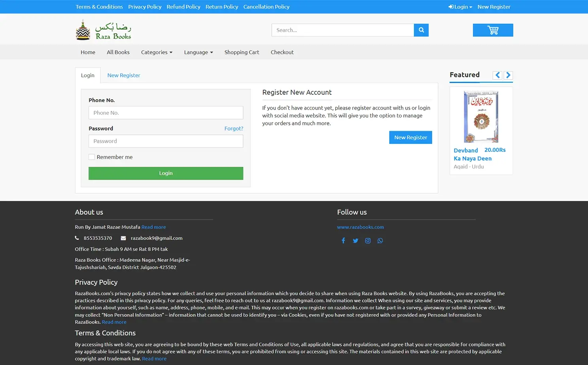
Task: Click the Twitter icon in the footer
Action: 355,240
